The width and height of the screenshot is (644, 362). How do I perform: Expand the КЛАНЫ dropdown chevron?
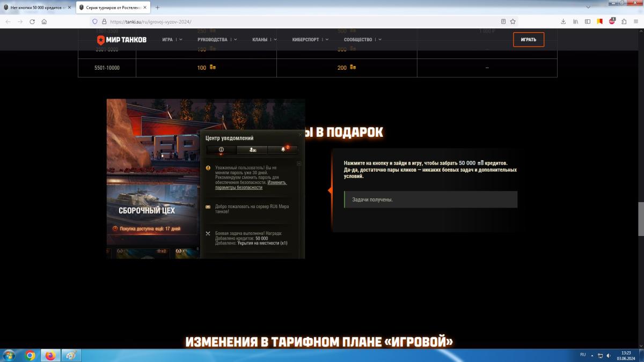(x=275, y=40)
